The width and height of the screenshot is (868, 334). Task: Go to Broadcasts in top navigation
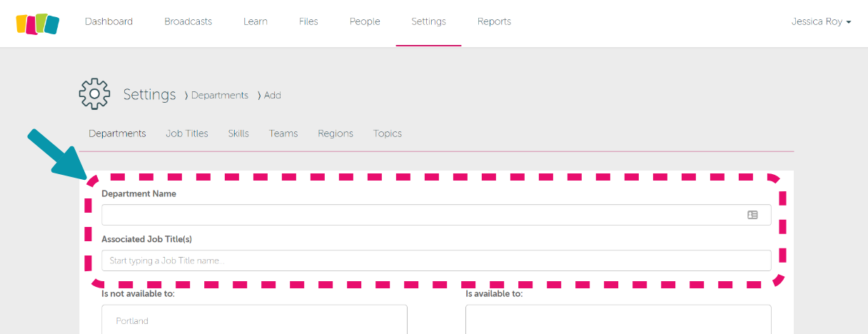tap(188, 21)
